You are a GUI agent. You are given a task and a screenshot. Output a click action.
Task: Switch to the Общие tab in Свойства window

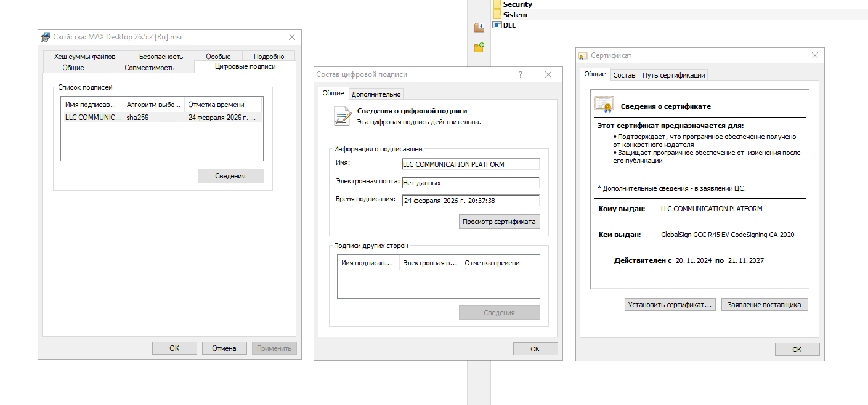point(73,68)
